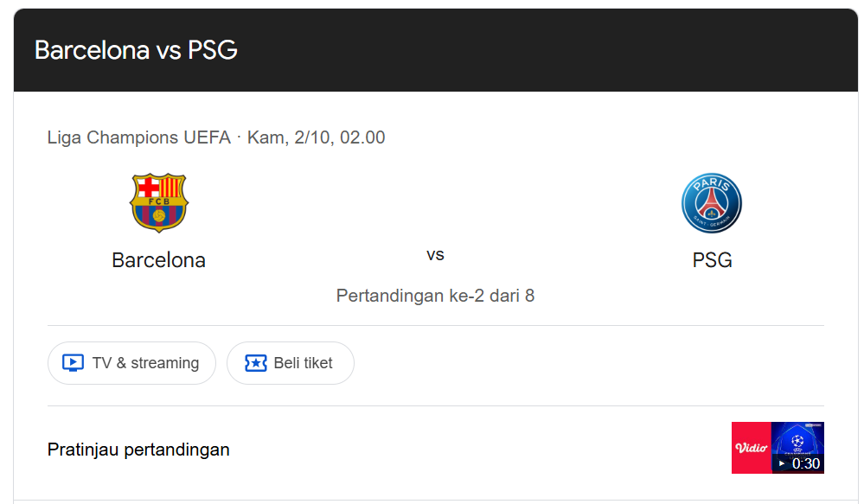Click the match date Kam, 2/10, 02.00

coord(317,137)
